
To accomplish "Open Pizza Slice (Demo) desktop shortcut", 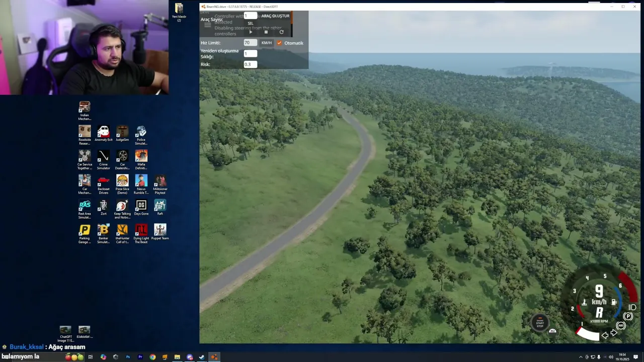I will click(122, 185).
